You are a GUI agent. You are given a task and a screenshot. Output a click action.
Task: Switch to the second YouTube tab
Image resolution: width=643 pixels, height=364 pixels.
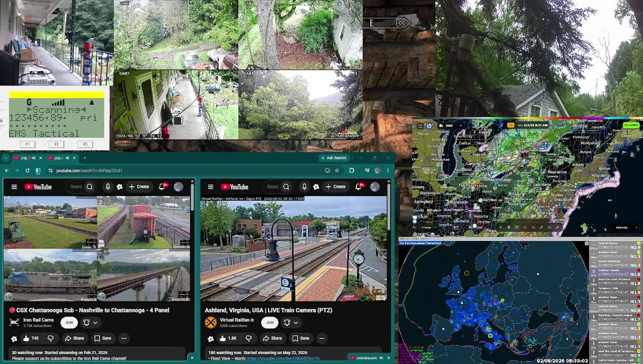tap(63, 158)
